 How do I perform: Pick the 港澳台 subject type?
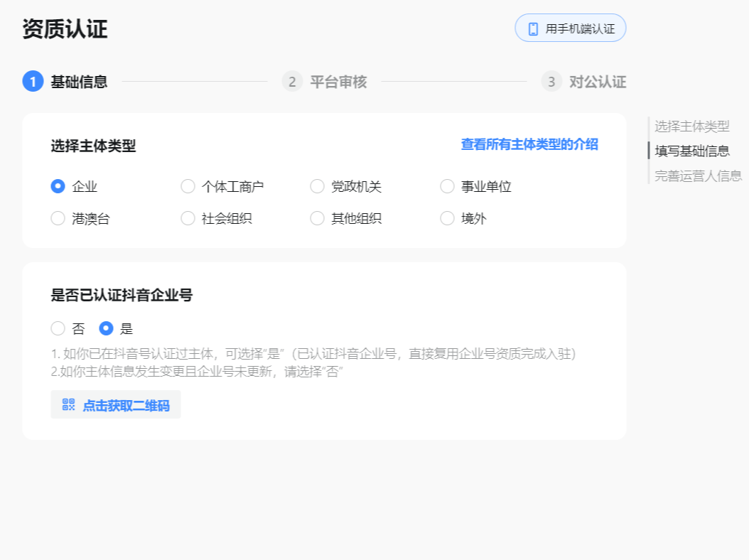pyautogui.click(x=58, y=218)
